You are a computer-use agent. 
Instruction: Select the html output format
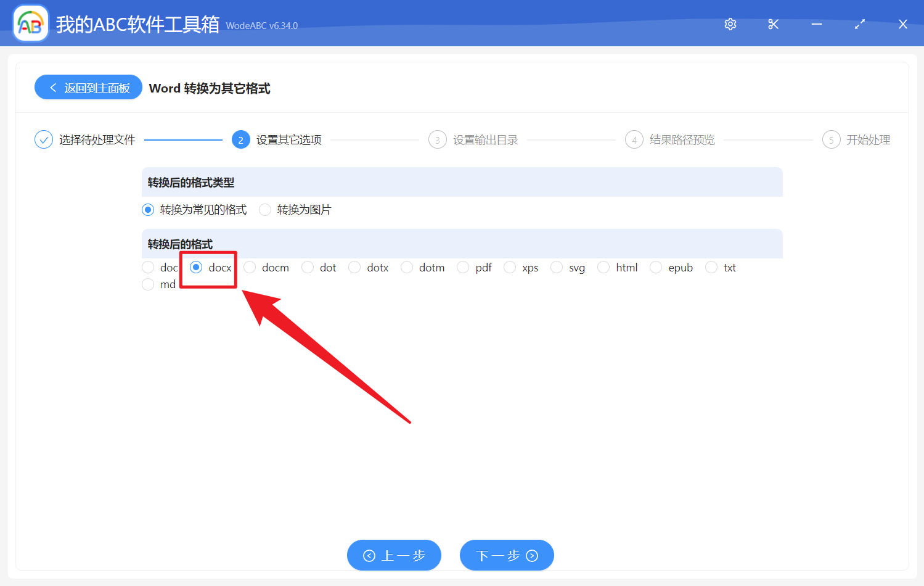(603, 267)
